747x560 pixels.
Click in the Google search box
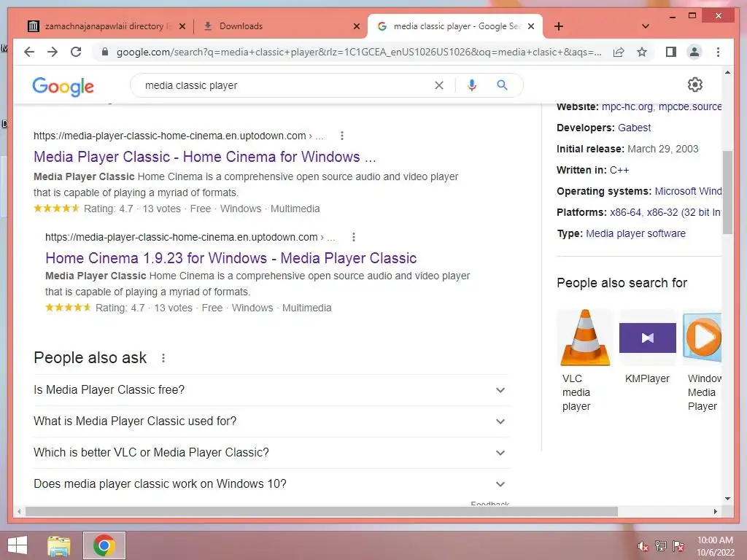tap(286, 85)
